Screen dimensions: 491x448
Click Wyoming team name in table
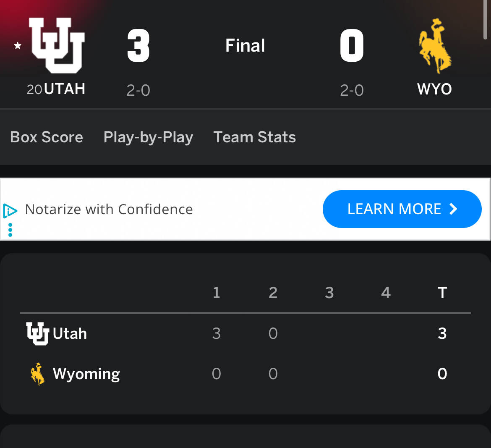pyautogui.click(x=86, y=374)
